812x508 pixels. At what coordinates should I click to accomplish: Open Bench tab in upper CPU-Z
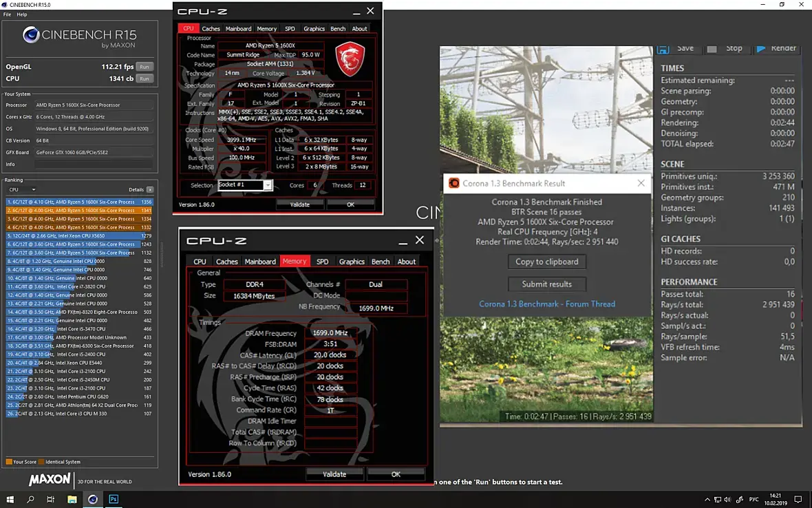338,29
